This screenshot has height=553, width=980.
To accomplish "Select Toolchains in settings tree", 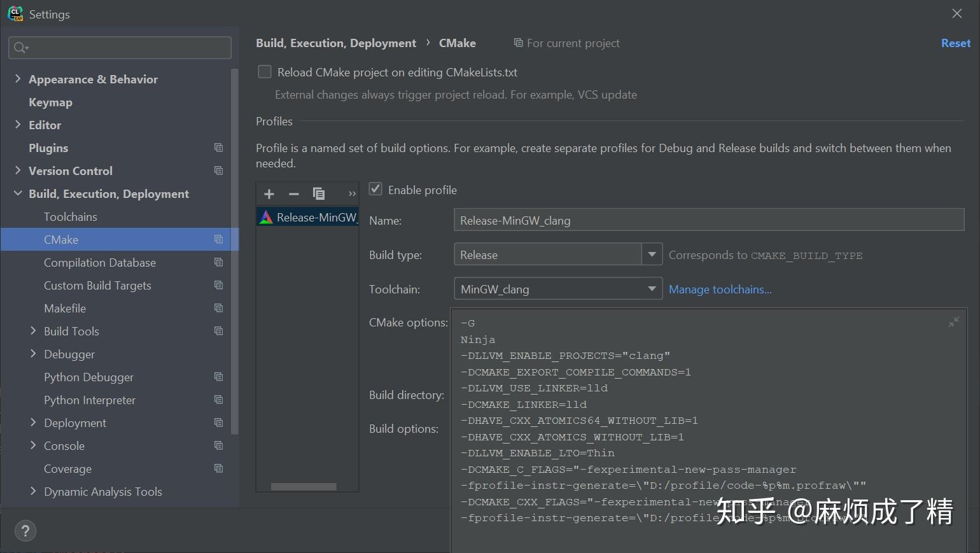I will pyautogui.click(x=71, y=216).
